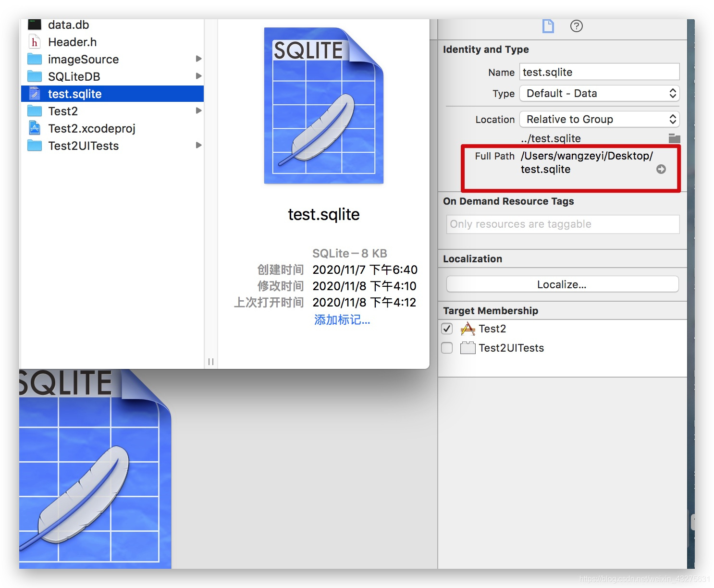Click the 上次打开时间 date 2020/11/8 下午4:12
This screenshot has height=588, width=714.
coord(364,302)
